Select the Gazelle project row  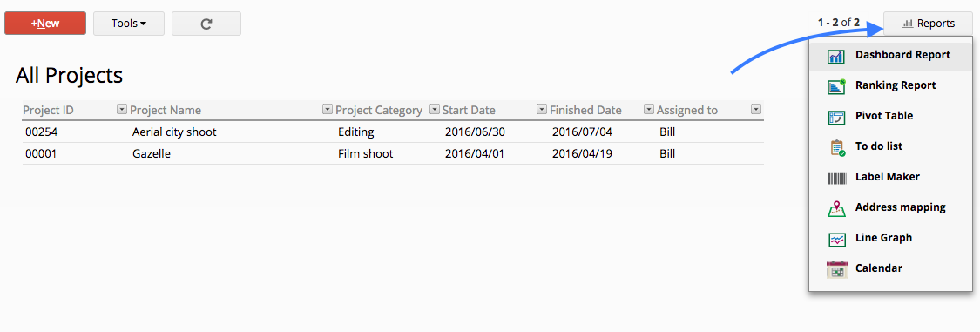tap(393, 154)
